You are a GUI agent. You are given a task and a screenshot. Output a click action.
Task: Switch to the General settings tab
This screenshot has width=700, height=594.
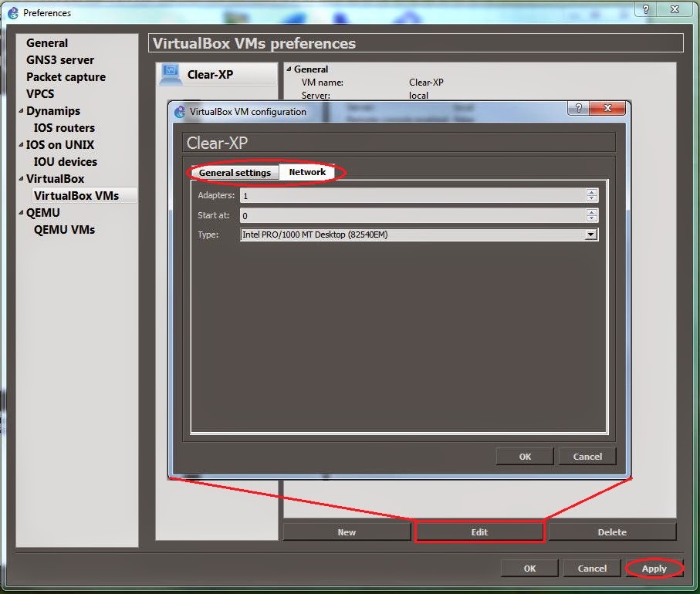pos(235,172)
